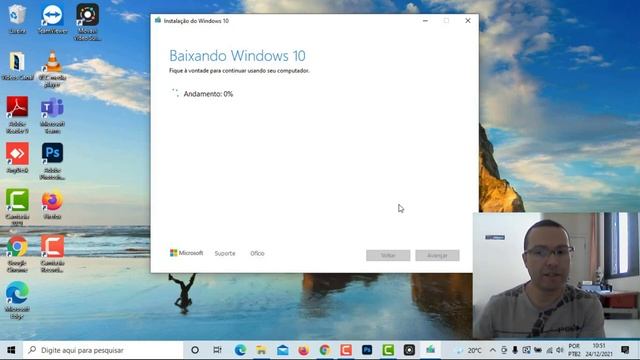
Task: Click the 'Baixando Windows 10' heading
Action: pyautogui.click(x=237, y=56)
